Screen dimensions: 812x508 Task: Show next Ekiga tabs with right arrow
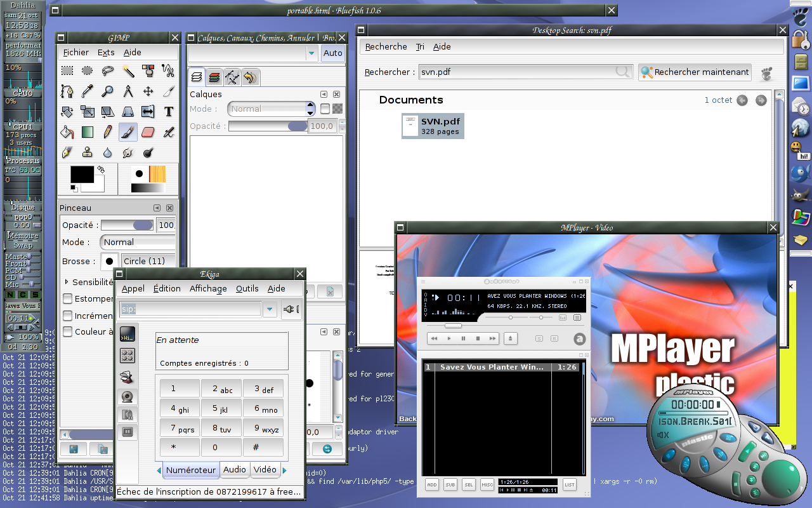(x=285, y=470)
